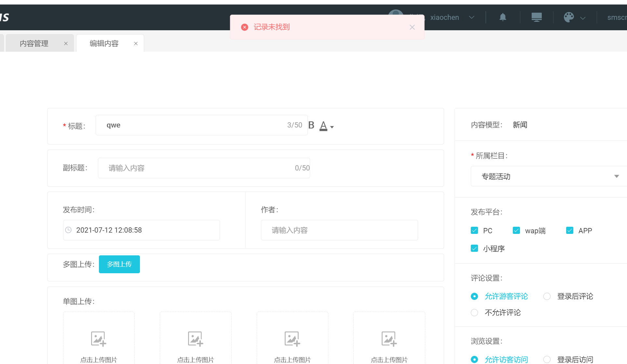Click the clock icon in publish time

pos(68,230)
